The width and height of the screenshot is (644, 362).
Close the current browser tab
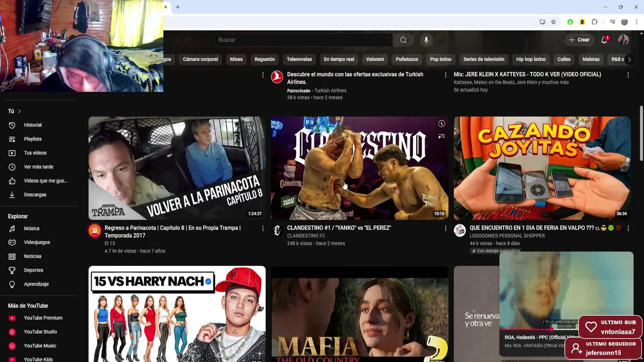tap(166, 7)
